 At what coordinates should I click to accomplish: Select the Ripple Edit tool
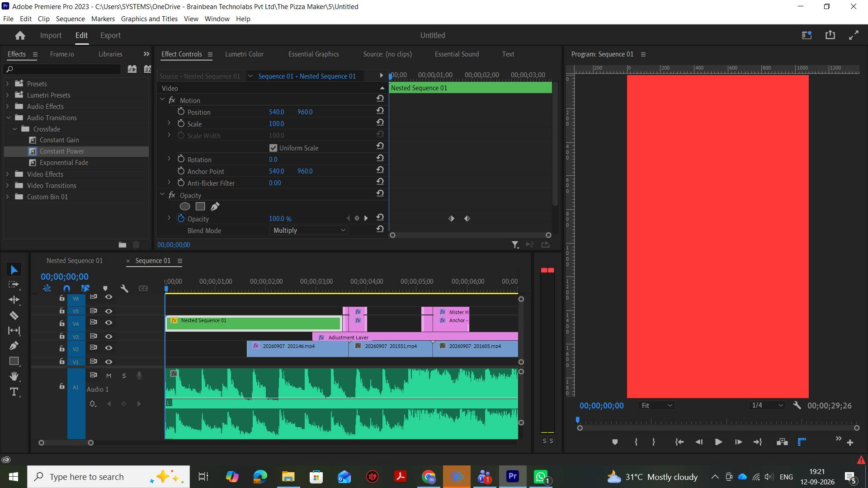click(14, 300)
